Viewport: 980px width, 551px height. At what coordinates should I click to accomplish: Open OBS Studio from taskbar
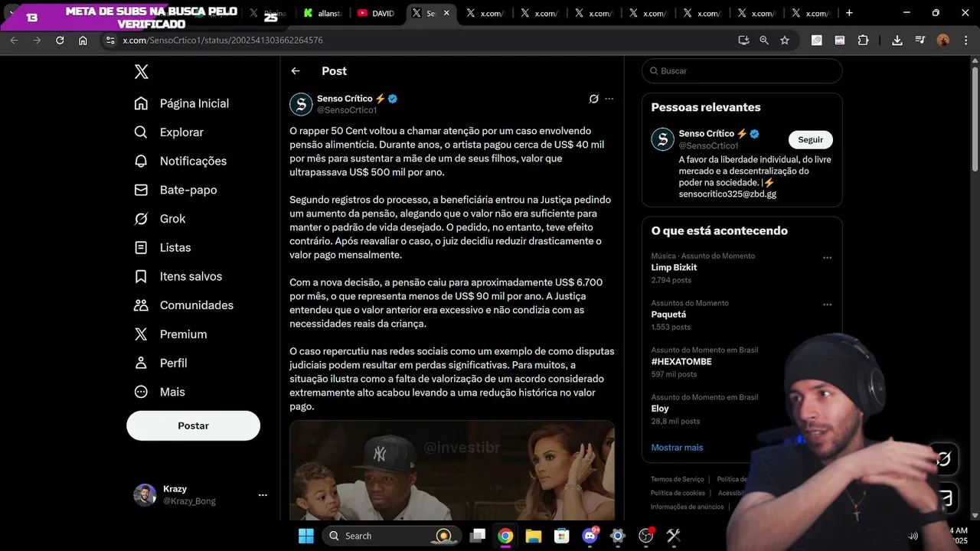645,536
